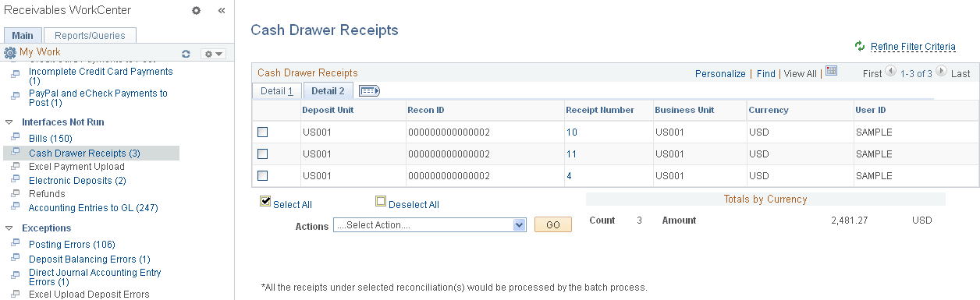The height and width of the screenshot is (300, 980).
Task: Click the green refresh icon near Refine Filter
Action: tap(860, 47)
